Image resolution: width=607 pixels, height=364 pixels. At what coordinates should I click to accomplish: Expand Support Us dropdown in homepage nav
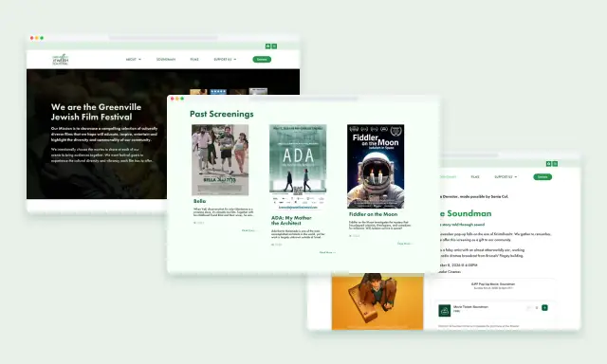click(x=225, y=59)
